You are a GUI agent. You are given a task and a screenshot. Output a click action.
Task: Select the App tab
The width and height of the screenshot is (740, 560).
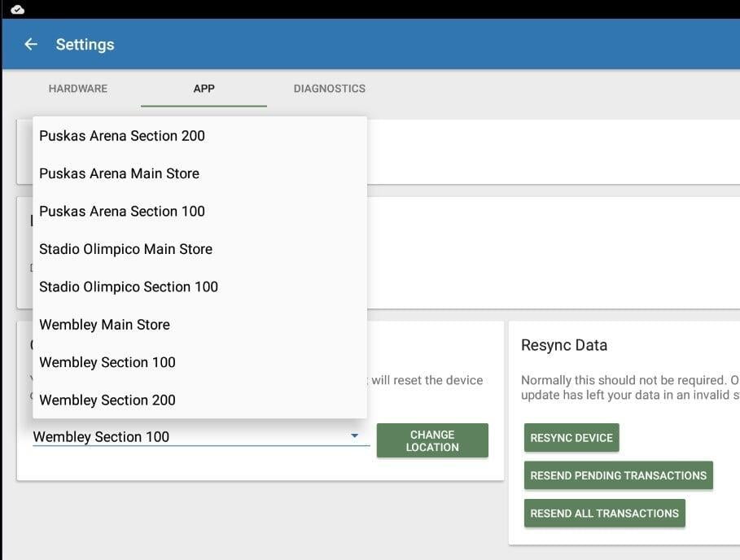204,89
